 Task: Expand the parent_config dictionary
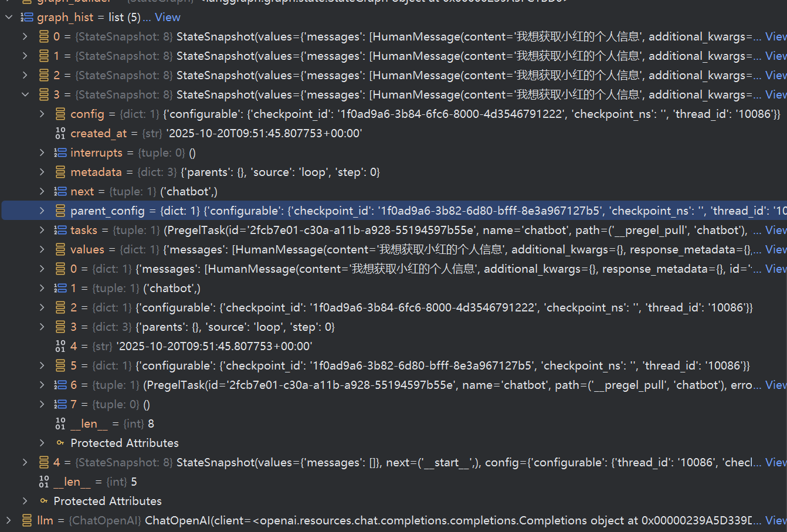[x=42, y=211]
